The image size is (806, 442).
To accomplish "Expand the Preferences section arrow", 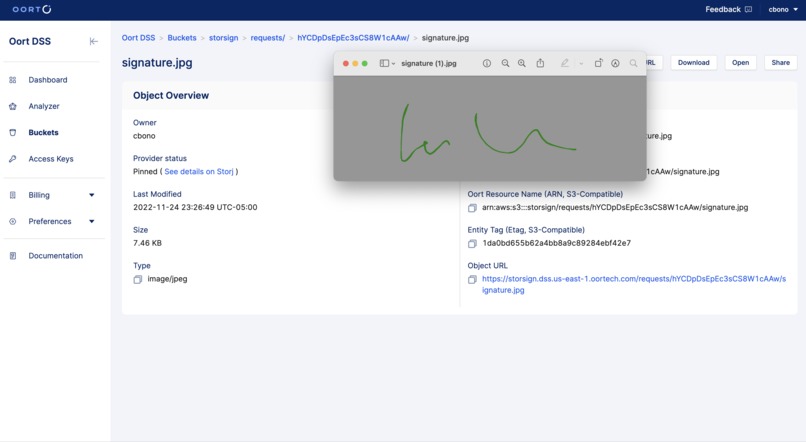I will click(x=91, y=221).
